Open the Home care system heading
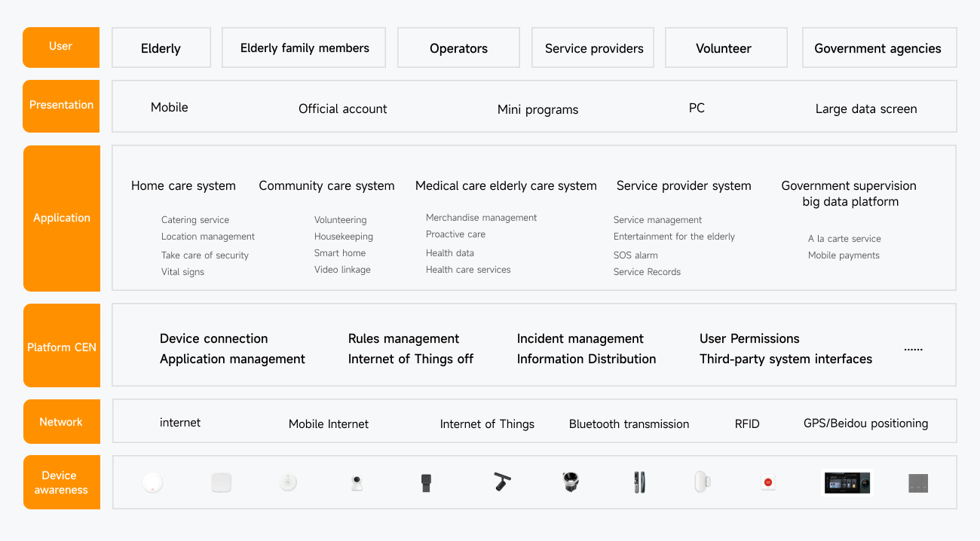 183,186
